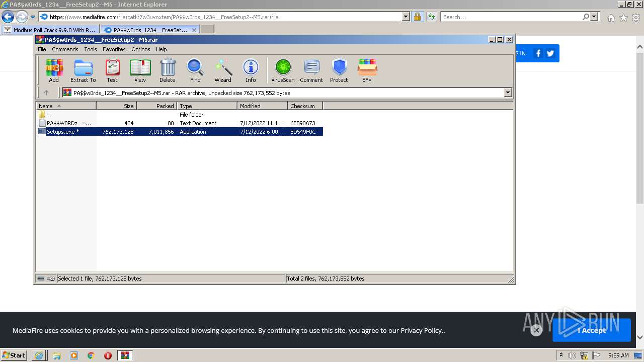Click the refresh page icon

tap(431, 17)
